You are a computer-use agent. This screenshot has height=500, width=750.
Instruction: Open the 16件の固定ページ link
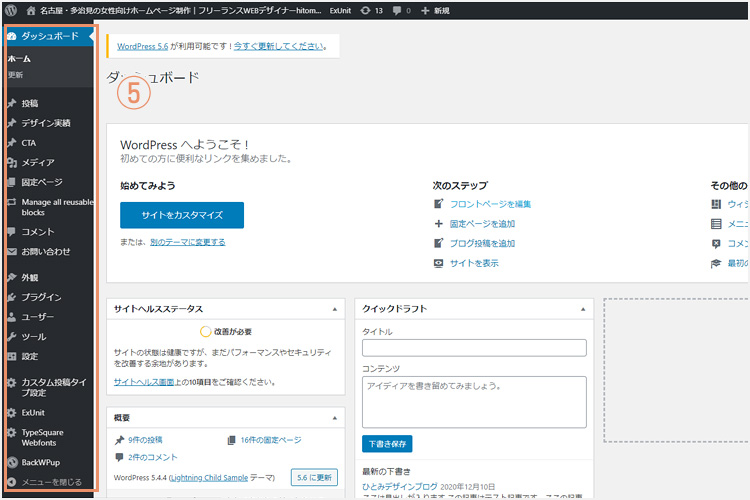pos(271,440)
